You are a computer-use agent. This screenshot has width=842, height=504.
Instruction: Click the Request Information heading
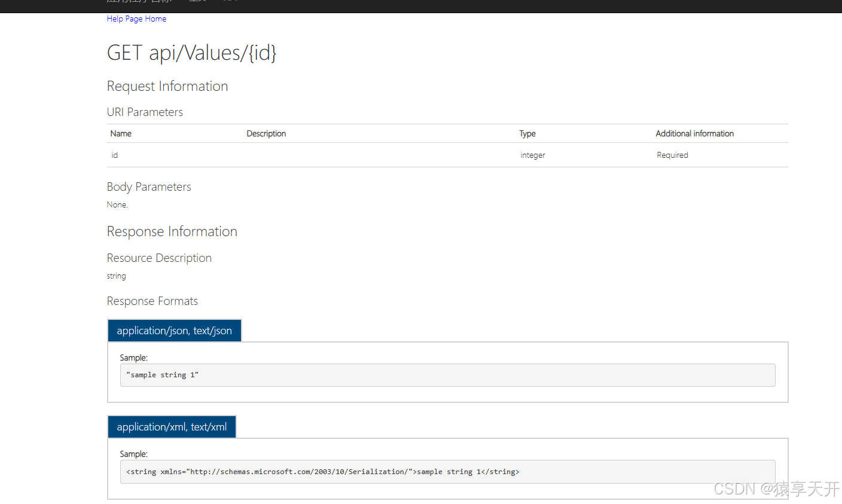(167, 86)
